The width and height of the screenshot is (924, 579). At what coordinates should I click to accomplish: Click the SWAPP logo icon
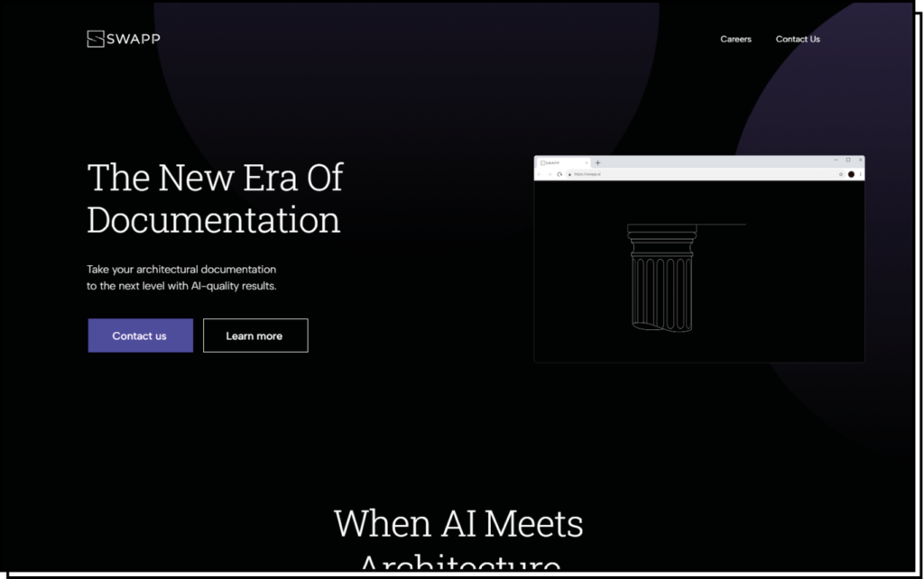tap(95, 39)
